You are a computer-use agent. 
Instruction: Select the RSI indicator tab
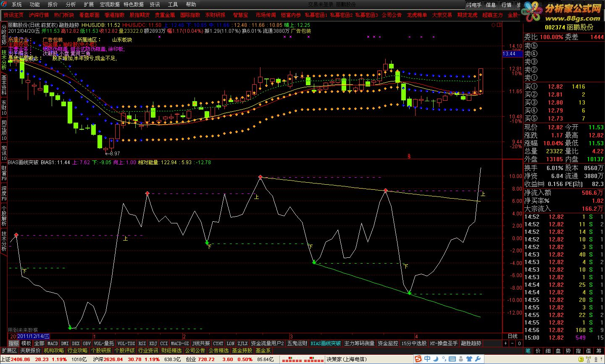(x=142, y=343)
